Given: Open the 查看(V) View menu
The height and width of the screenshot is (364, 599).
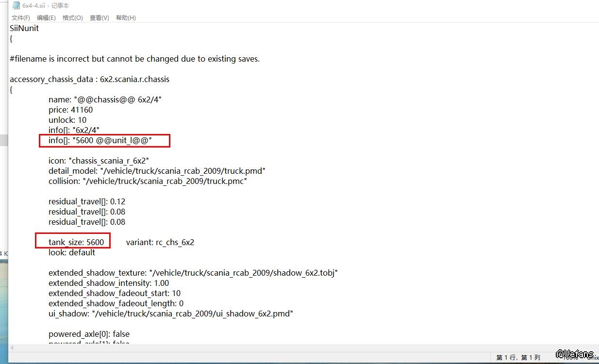Looking at the screenshot, I should 99,18.
